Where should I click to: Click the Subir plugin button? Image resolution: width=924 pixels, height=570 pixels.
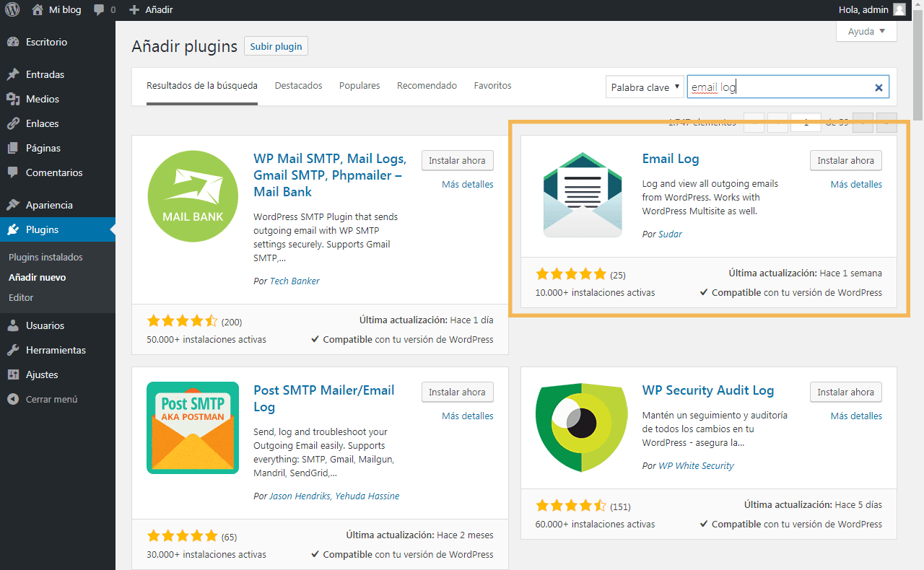[x=276, y=46]
